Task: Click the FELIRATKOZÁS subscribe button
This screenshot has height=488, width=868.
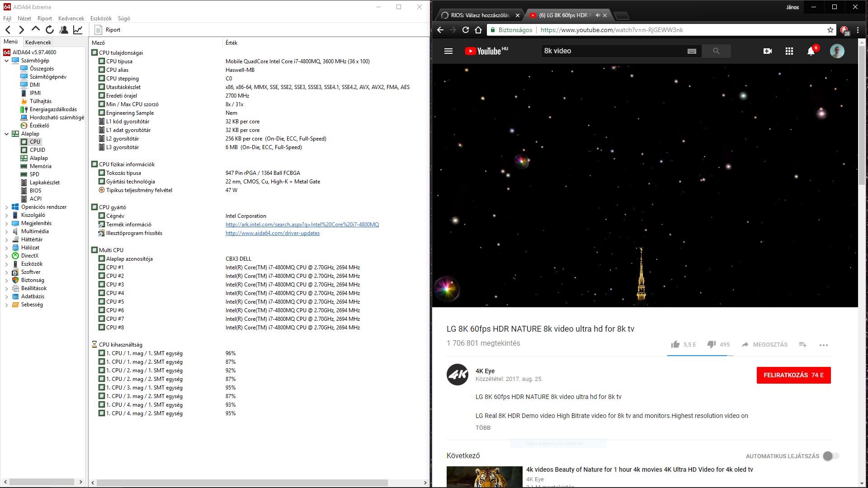Action: point(793,375)
